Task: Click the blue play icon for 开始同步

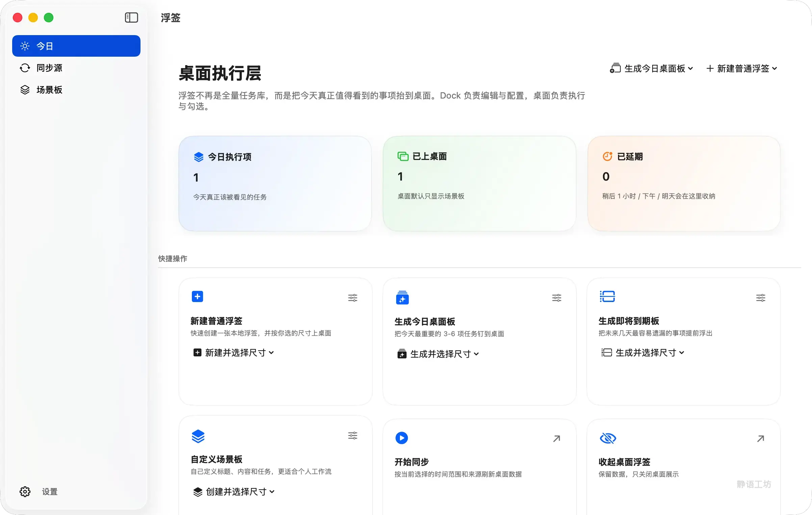Action: pyautogui.click(x=402, y=438)
